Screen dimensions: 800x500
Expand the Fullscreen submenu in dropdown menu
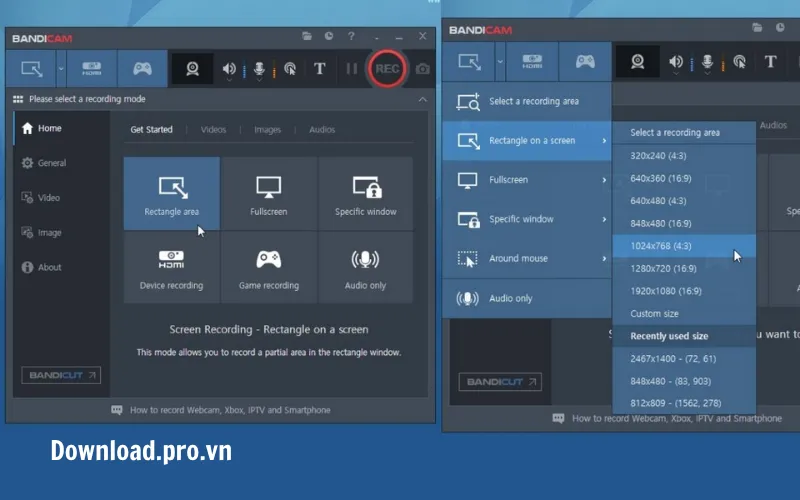click(x=526, y=180)
